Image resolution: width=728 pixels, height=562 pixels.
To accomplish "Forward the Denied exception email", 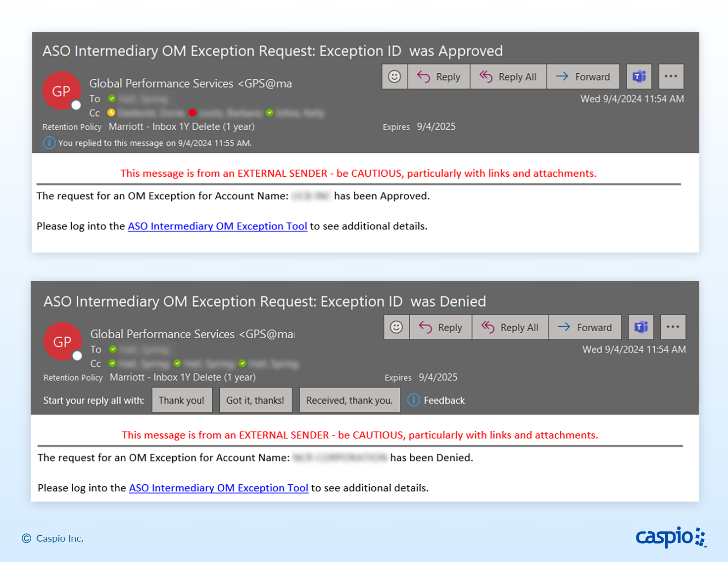I will tap(584, 327).
